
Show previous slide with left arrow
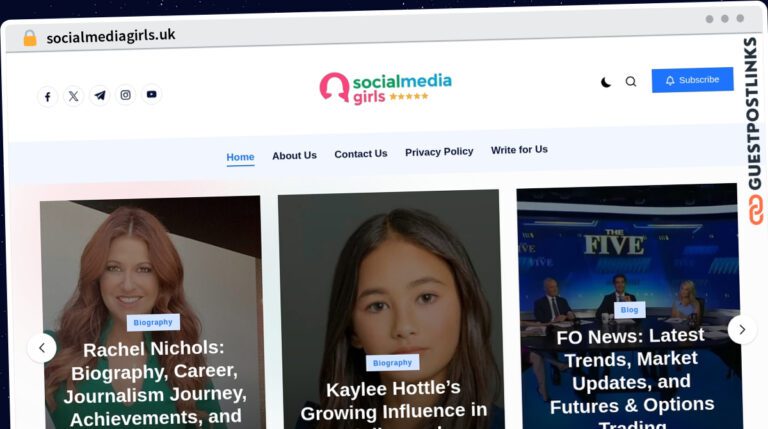(x=42, y=348)
